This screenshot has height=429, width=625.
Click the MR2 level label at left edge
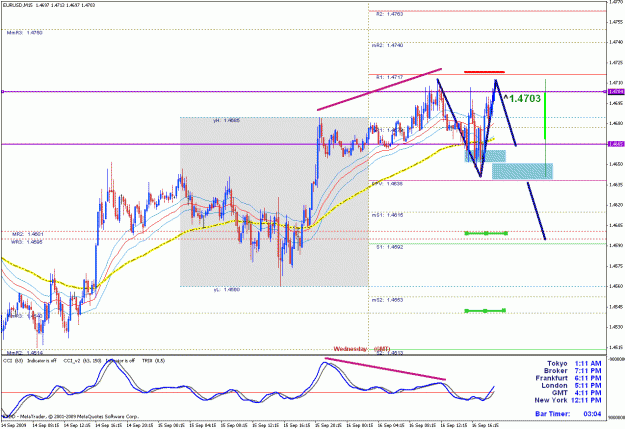pyautogui.click(x=28, y=234)
